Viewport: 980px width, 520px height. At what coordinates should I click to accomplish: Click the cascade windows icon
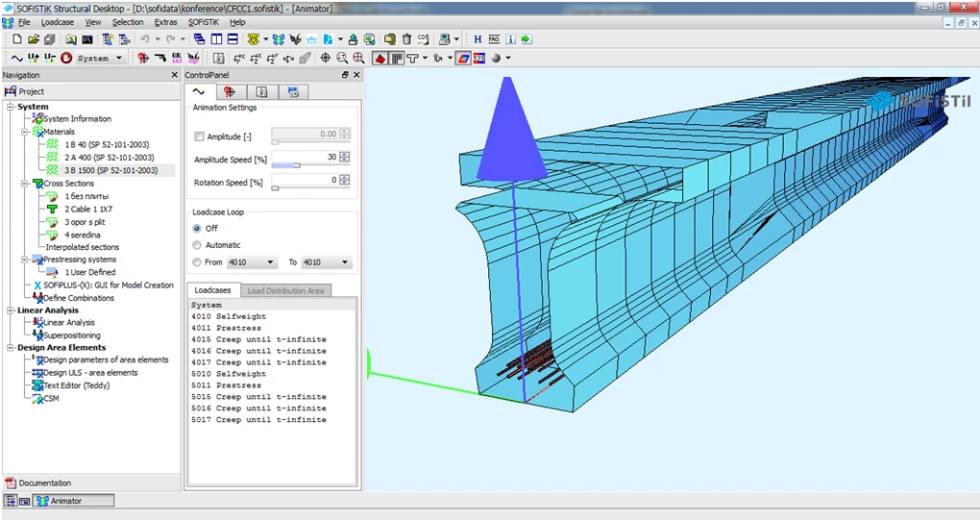200,39
